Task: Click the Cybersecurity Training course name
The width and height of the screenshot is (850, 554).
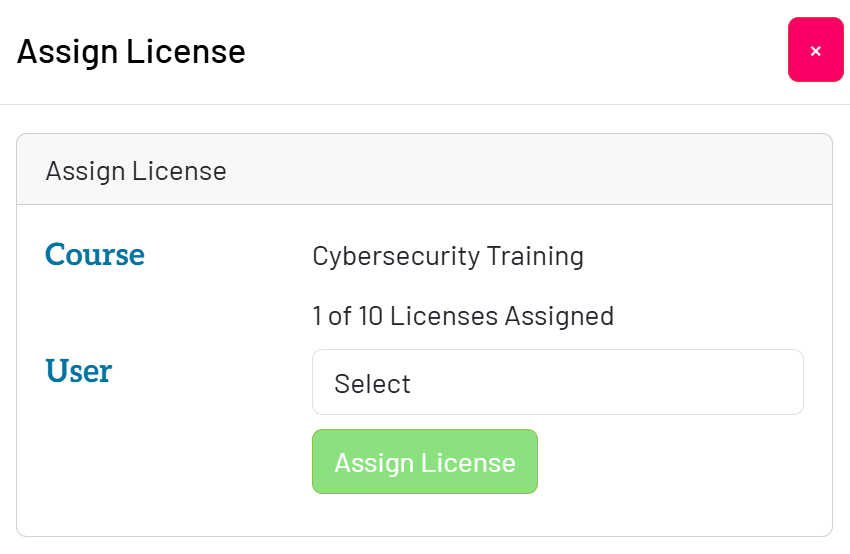Action: pyautogui.click(x=448, y=256)
